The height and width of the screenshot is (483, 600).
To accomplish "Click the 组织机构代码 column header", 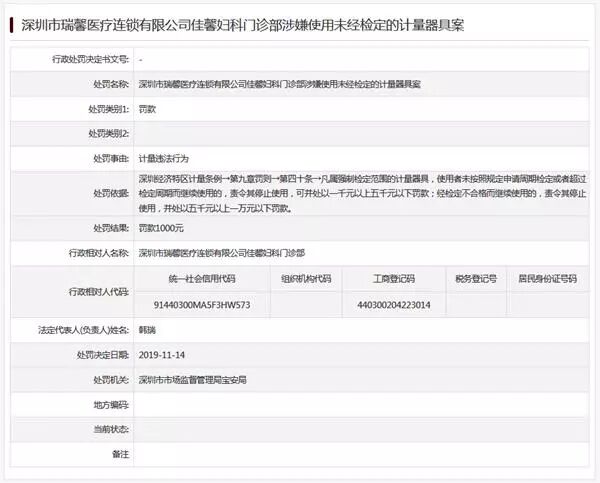I will (306, 279).
